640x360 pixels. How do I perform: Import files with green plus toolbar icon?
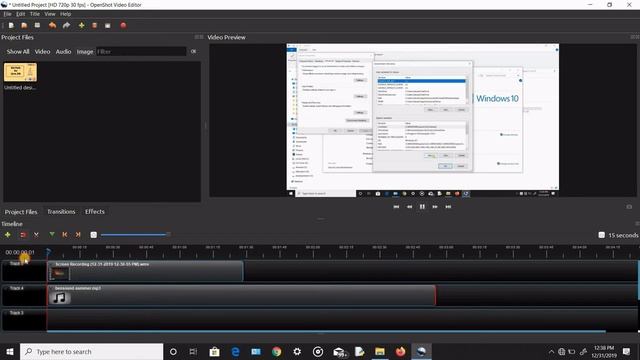(x=82, y=25)
